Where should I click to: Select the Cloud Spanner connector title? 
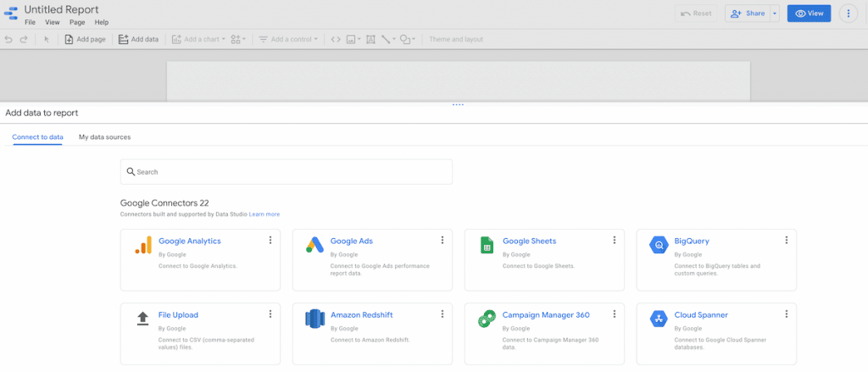pyautogui.click(x=701, y=315)
